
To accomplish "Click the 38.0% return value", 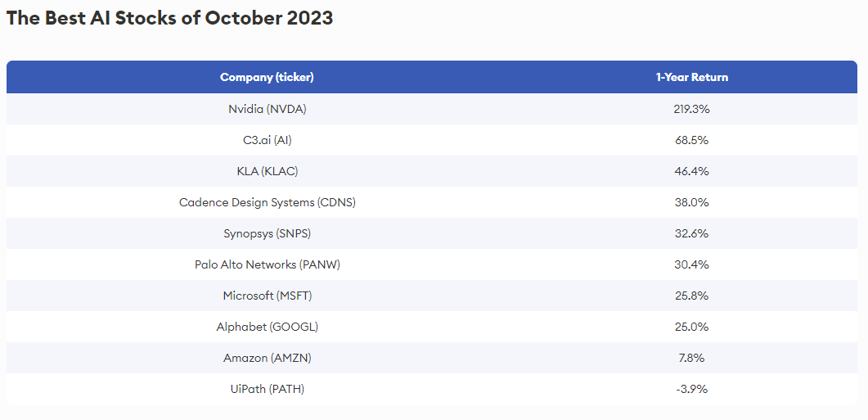I will 692,202.
